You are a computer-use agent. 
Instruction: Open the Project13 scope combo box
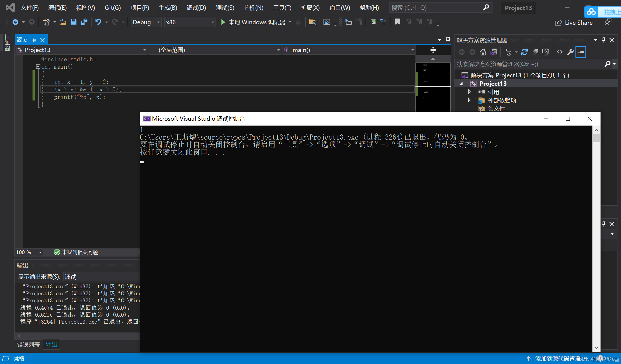point(81,50)
